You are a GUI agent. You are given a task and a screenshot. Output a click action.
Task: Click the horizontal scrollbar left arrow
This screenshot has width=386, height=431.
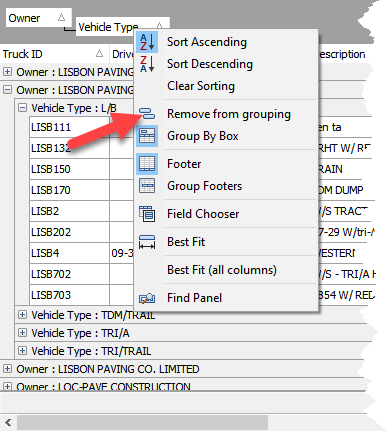pos(8,422)
